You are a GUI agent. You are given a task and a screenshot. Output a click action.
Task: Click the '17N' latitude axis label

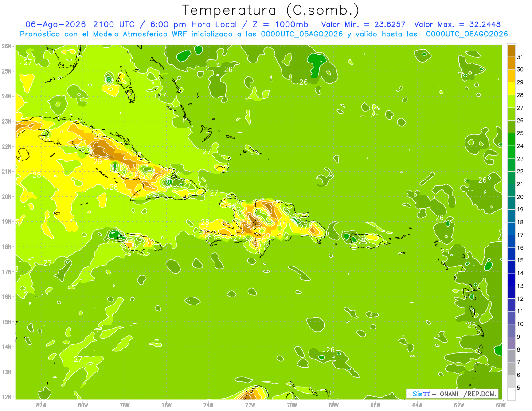[x=7, y=271]
